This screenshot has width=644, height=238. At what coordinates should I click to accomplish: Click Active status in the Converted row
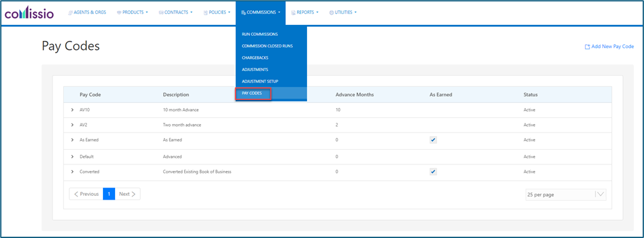pos(530,171)
